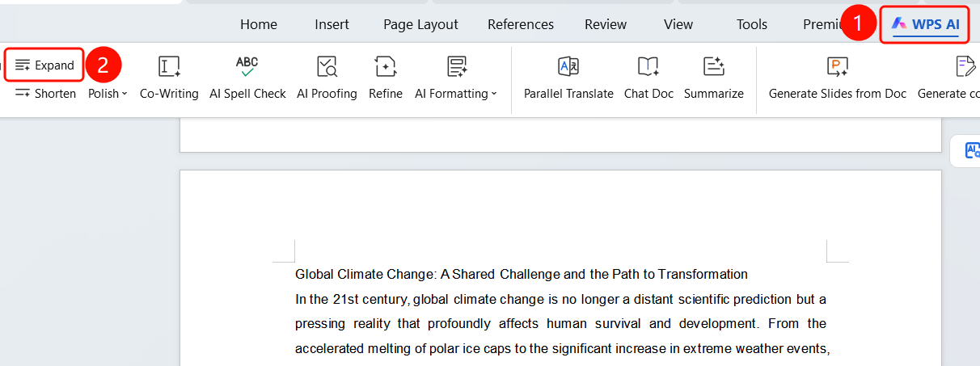
Task: Click the paragraph line starting 'In the 21st century'
Action: (560, 299)
